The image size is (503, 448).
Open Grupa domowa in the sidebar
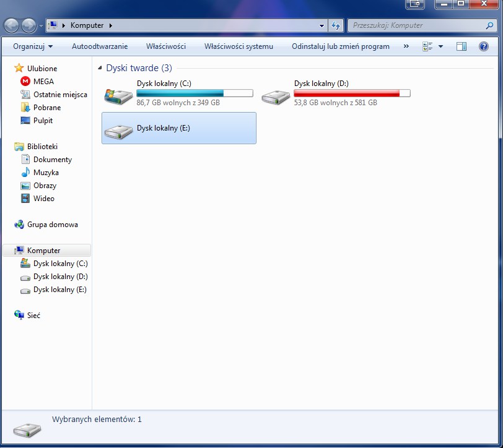click(x=53, y=225)
